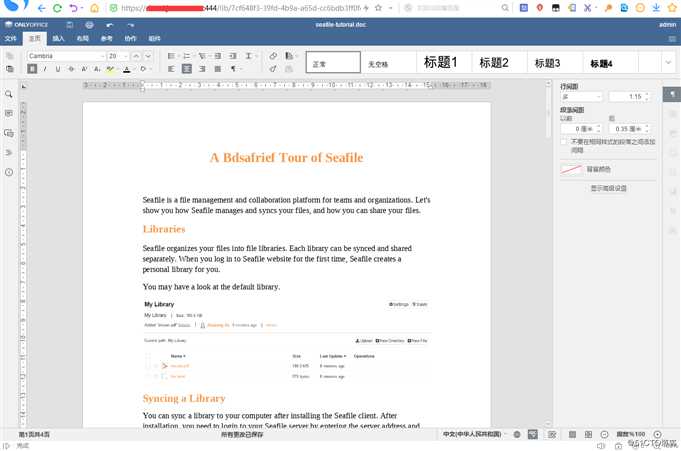Toggle bold formatting
This screenshot has width=681, height=451.
point(32,69)
